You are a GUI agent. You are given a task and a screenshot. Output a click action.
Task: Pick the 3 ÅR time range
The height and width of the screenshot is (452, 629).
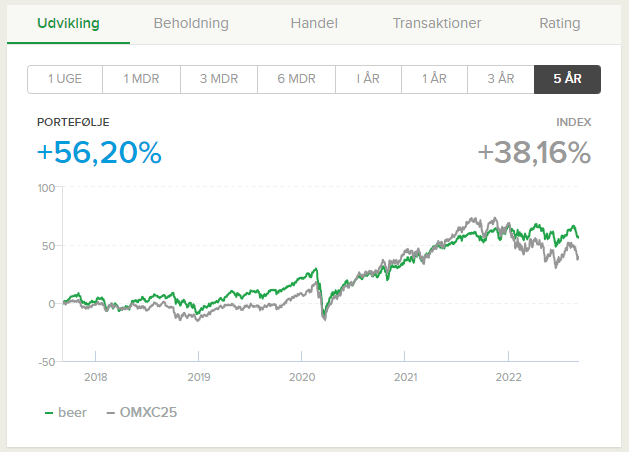(x=500, y=80)
